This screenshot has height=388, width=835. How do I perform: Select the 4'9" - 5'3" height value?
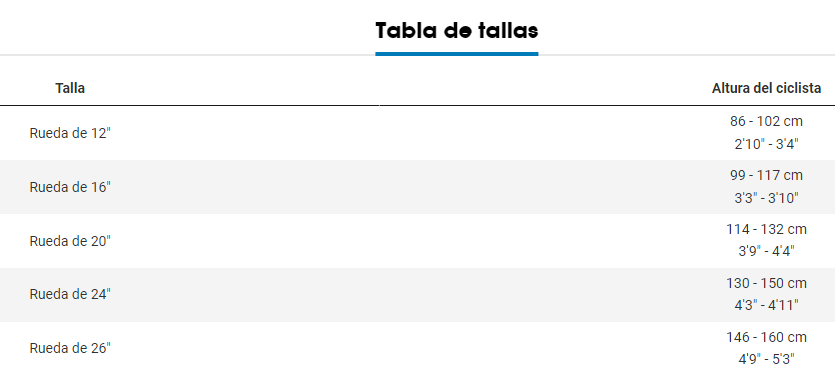click(x=766, y=359)
